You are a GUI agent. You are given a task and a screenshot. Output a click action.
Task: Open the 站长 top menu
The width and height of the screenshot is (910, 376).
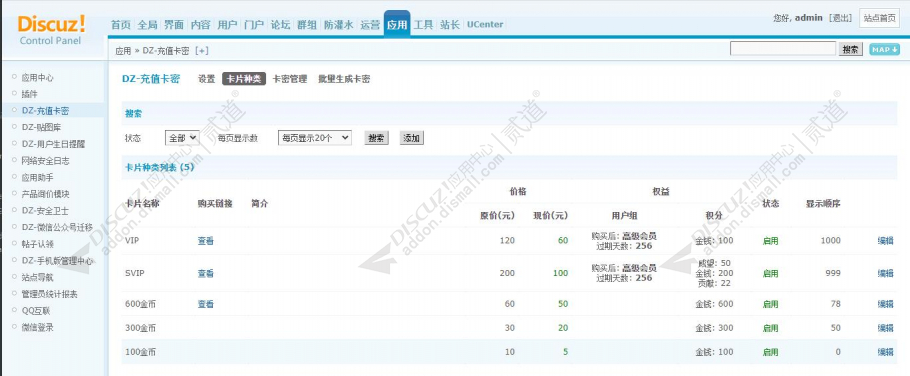450,25
